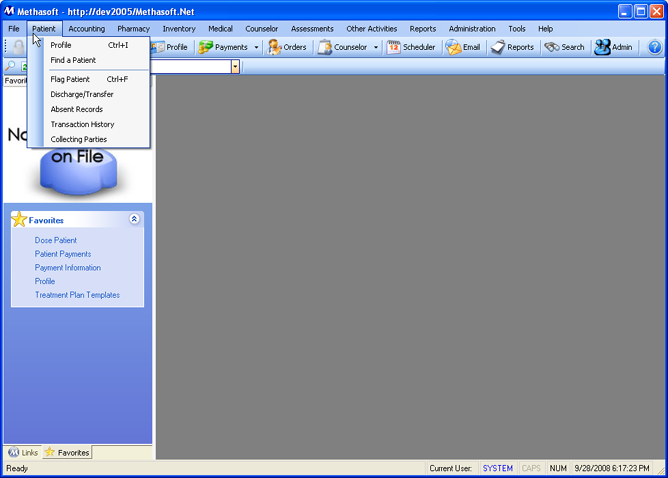Screen dimensions: 668x478
Task: Open the Accounting menu
Action: pyautogui.click(x=86, y=29)
